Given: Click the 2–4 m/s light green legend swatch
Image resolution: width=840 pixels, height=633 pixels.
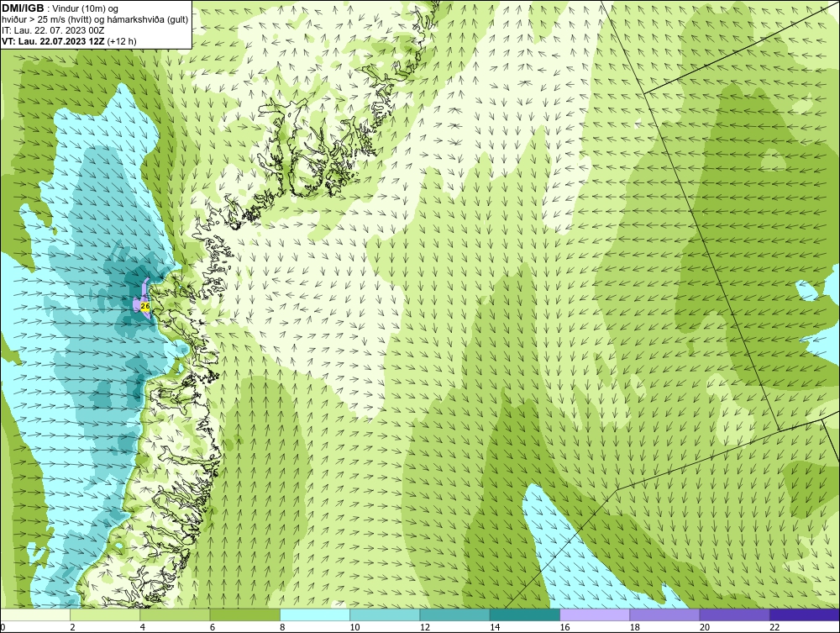Looking at the screenshot, I should coord(105,615).
